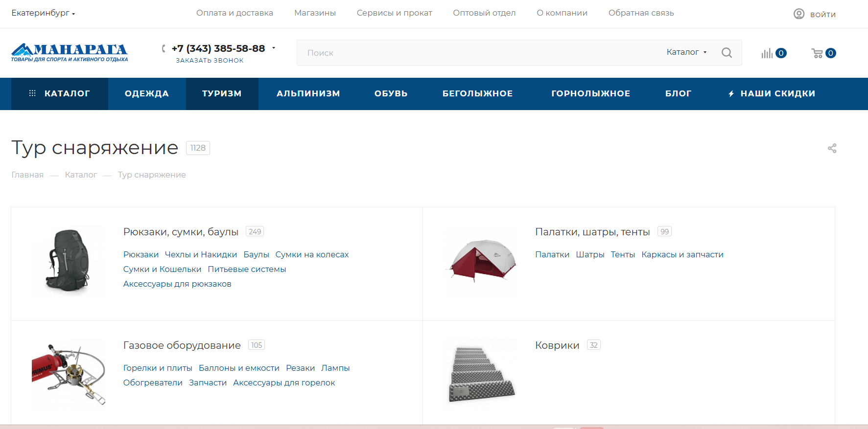The image size is (868, 429).
Task: Open the Питьевые системы subcategory link
Action: click(x=247, y=270)
